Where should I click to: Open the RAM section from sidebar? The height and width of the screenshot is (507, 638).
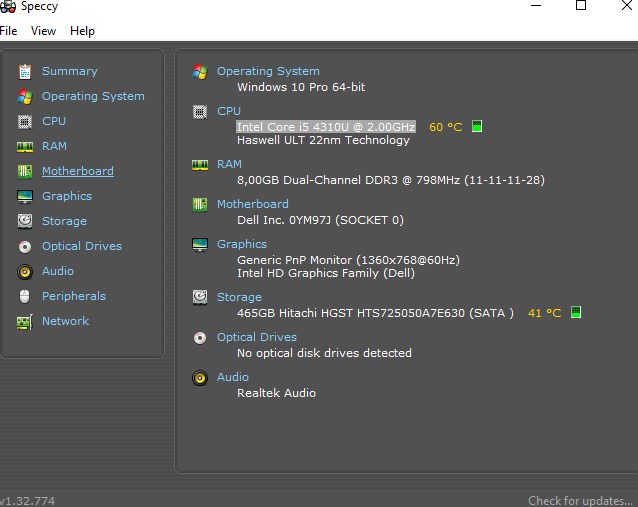coord(54,146)
